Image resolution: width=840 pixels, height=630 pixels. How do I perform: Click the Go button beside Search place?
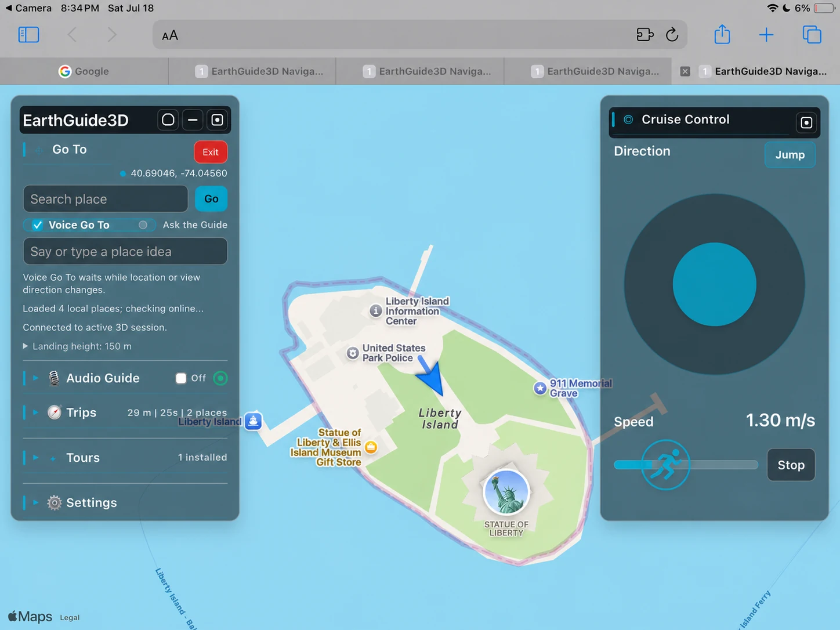point(211,199)
